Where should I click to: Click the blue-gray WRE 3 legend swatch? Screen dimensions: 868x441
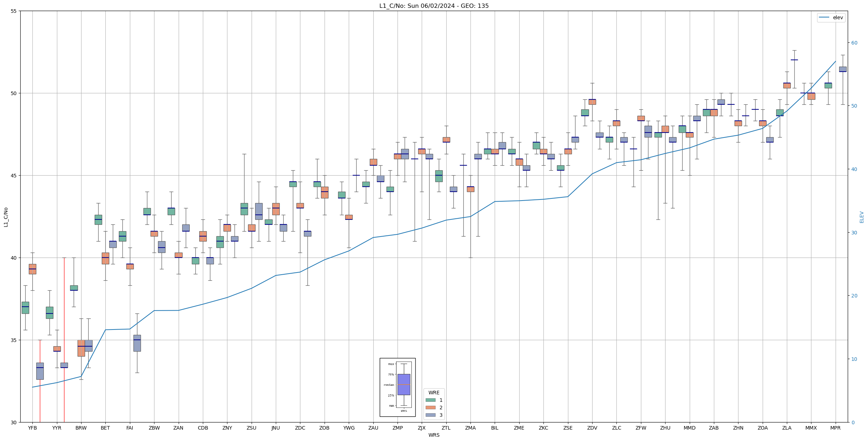[430, 415]
